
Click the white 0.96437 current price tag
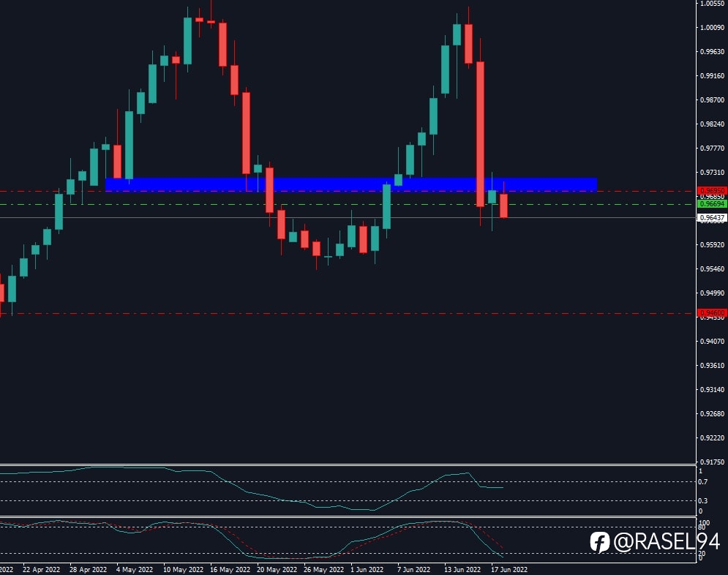(712, 217)
